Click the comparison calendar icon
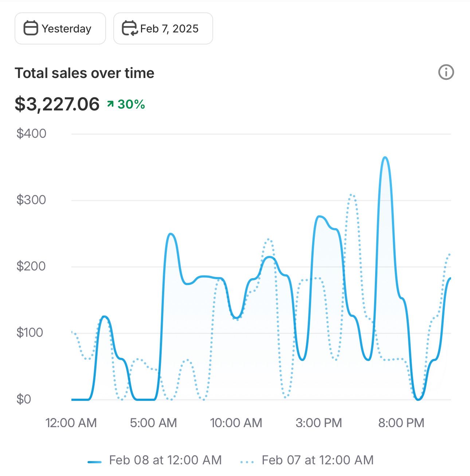 129,28
